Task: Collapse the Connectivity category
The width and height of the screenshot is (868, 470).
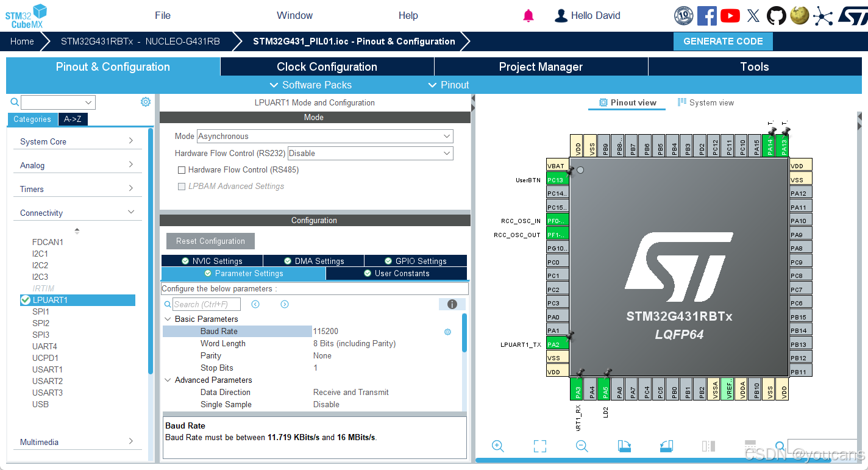Action: coord(77,213)
